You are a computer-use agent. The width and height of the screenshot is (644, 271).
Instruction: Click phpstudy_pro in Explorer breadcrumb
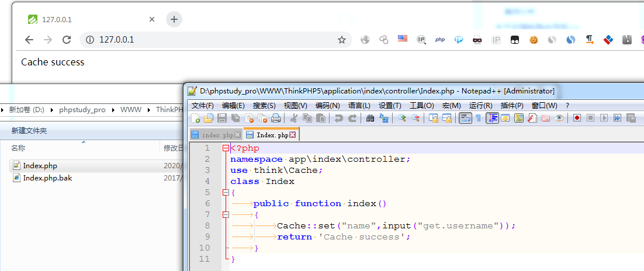pyautogui.click(x=82, y=110)
